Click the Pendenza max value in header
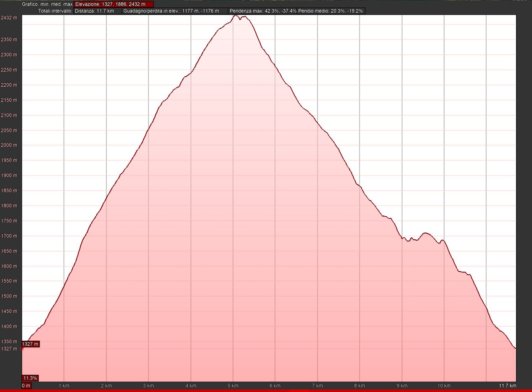532x392 pixels. [x=263, y=11]
